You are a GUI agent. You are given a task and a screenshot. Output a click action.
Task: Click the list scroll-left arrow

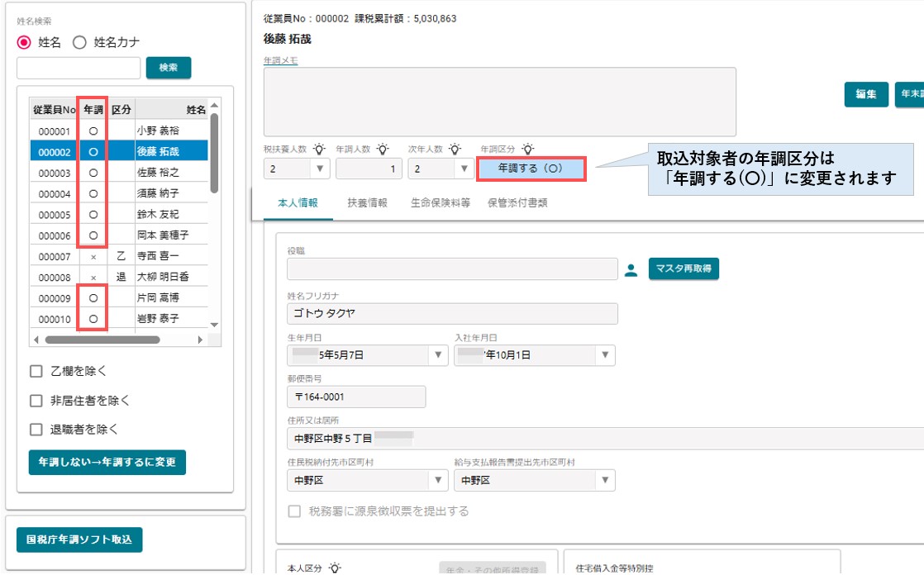[36, 340]
